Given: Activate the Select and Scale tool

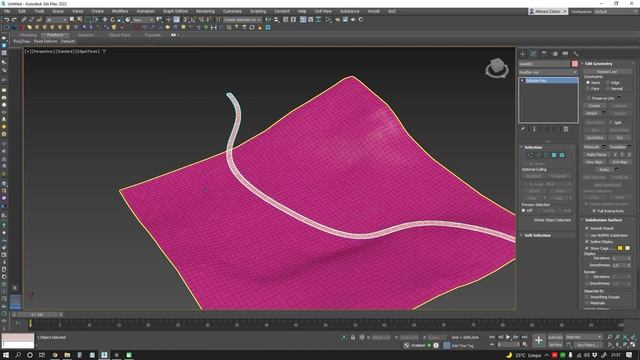Looking at the screenshot, I should [120, 20].
